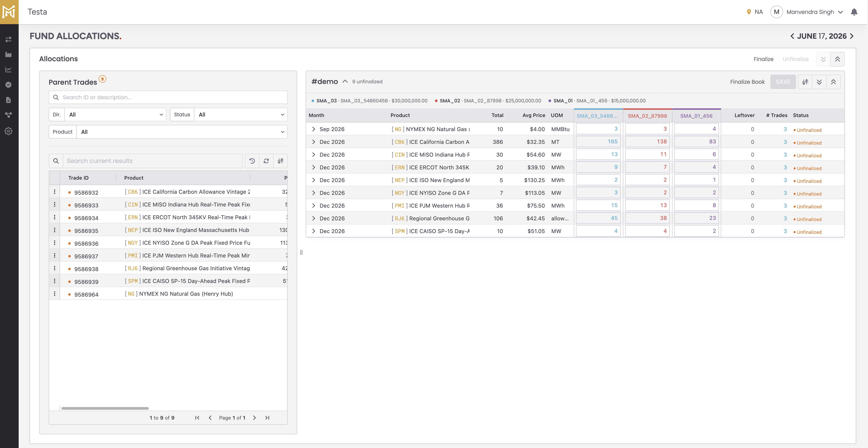Go to next date after June 17
Screen dimensions: 868x448
[x=852, y=36]
